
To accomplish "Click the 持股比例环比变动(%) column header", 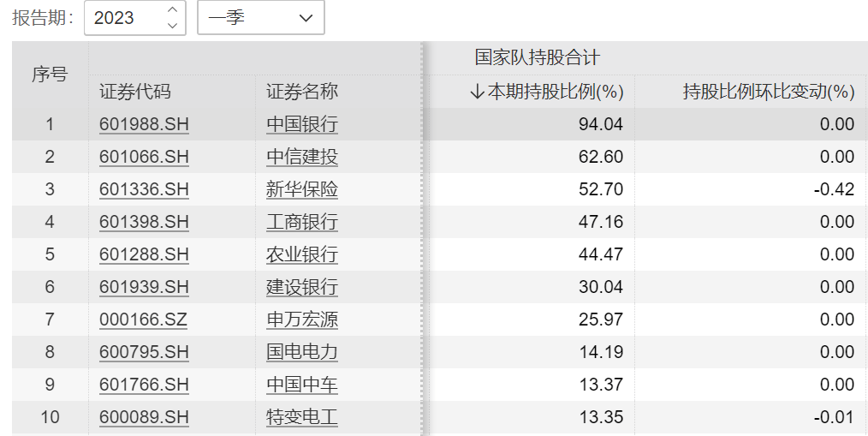I will (x=769, y=92).
